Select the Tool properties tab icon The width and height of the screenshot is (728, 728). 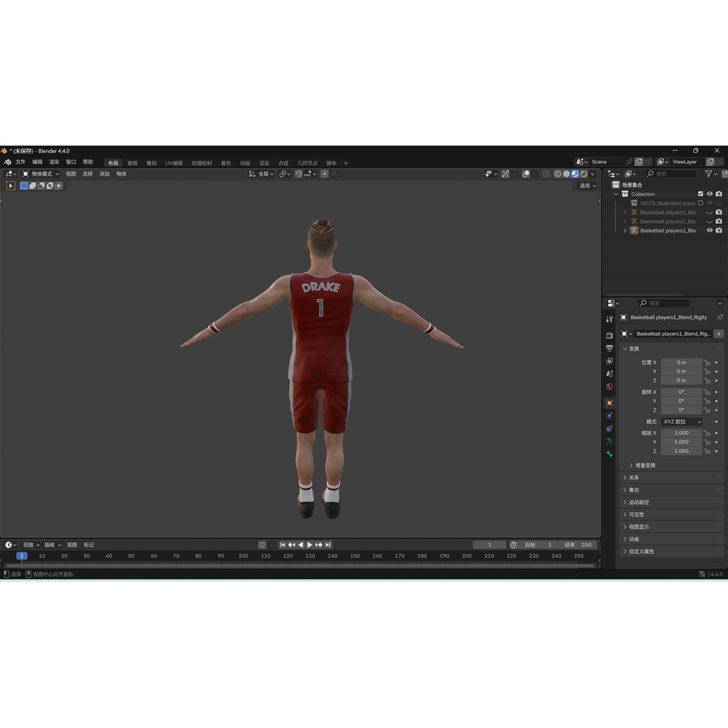coord(609,320)
